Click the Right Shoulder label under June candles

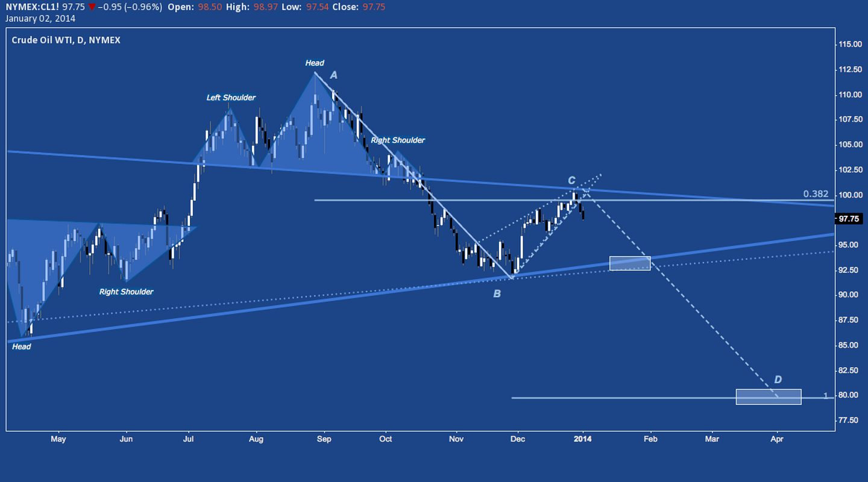click(x=126, y=292)
